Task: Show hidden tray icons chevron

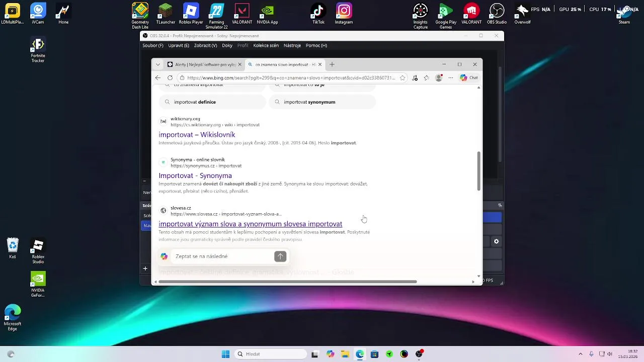Action: [580, 354]
